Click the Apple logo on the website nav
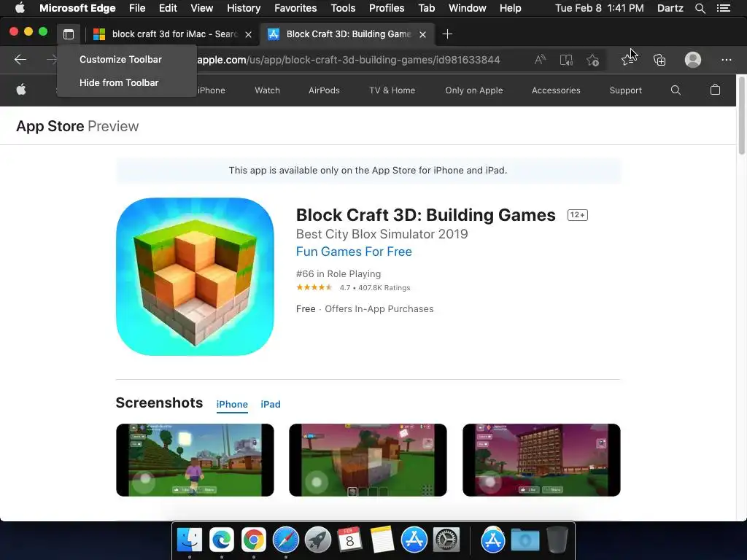 [21, 90]
